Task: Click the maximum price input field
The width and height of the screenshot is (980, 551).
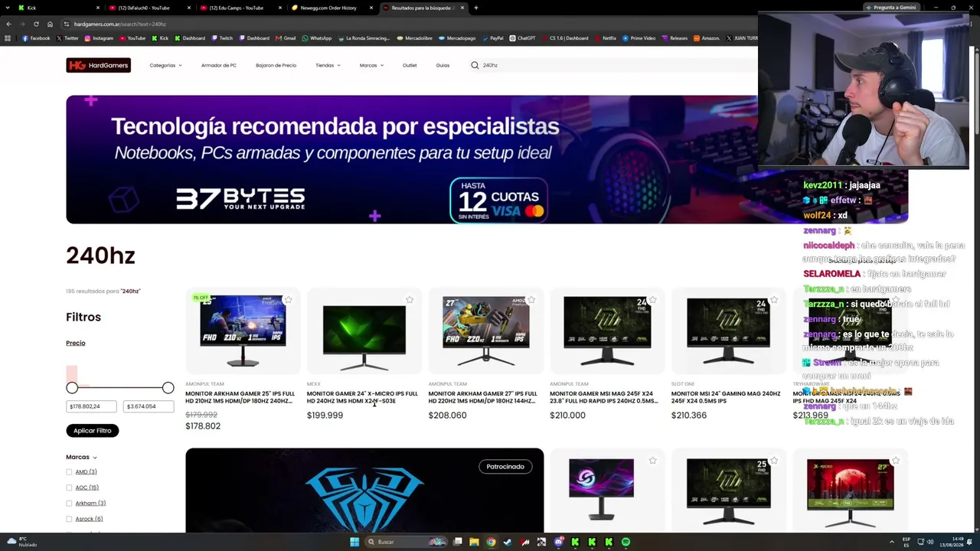Action: [149, 406]
